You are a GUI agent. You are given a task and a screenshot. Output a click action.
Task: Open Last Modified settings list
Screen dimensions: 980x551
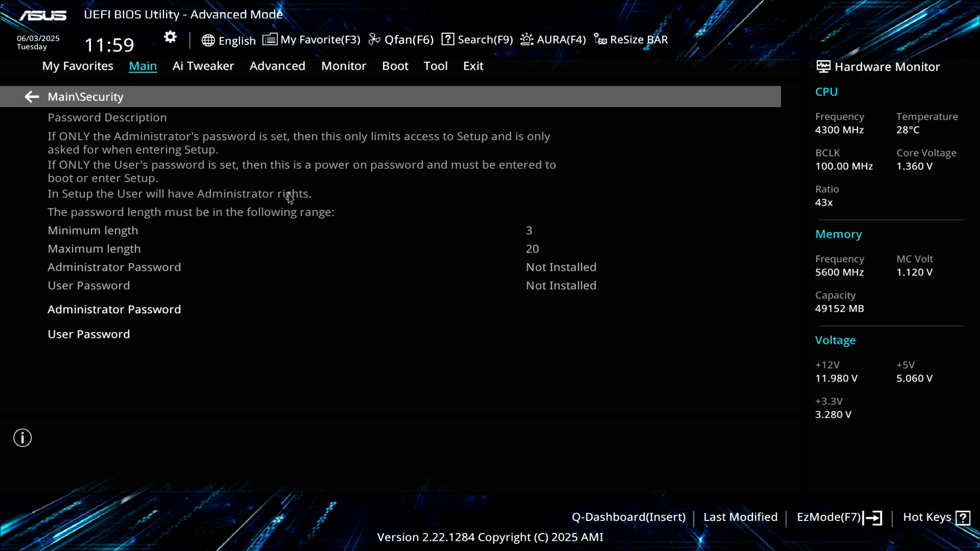coord(740,517)
